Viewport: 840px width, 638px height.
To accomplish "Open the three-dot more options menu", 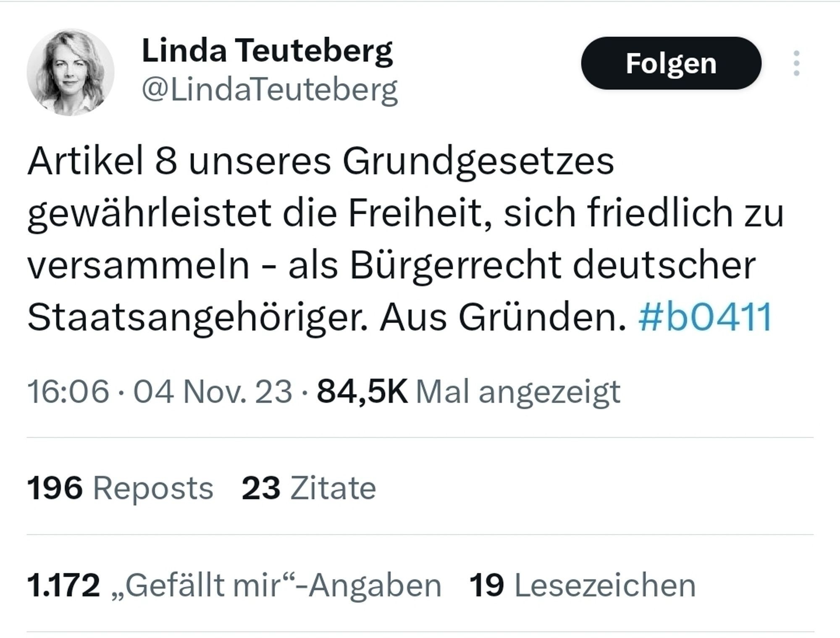I will pos(796,63).
